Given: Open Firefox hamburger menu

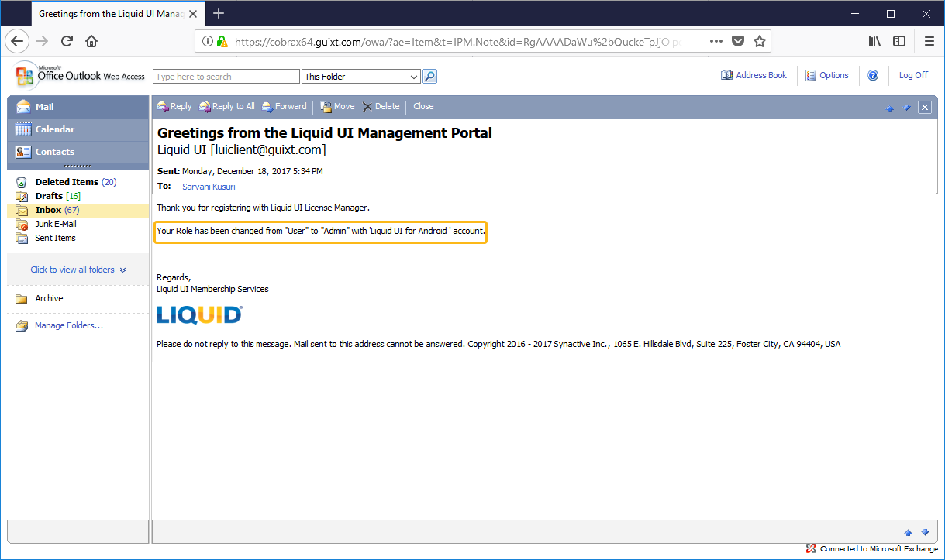Looking at the screenshot, I should 929,41.
